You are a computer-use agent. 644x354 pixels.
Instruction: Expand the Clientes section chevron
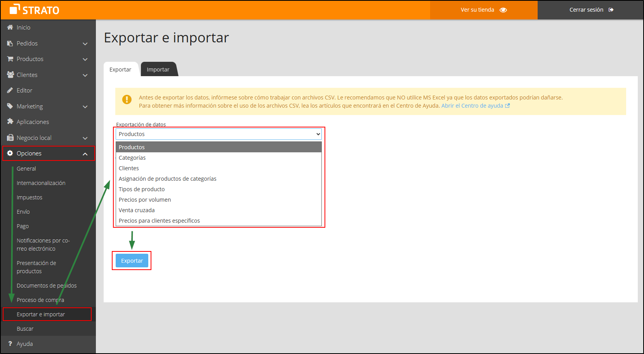coord(85,75)
